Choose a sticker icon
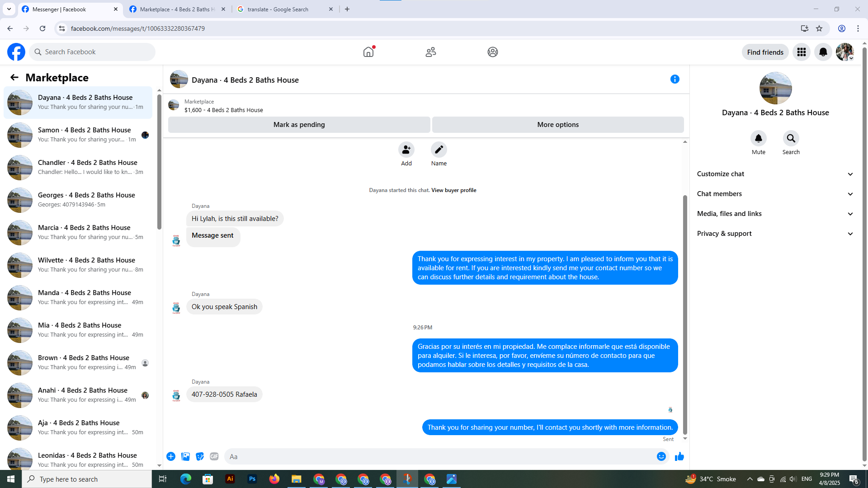 [200, 456]
